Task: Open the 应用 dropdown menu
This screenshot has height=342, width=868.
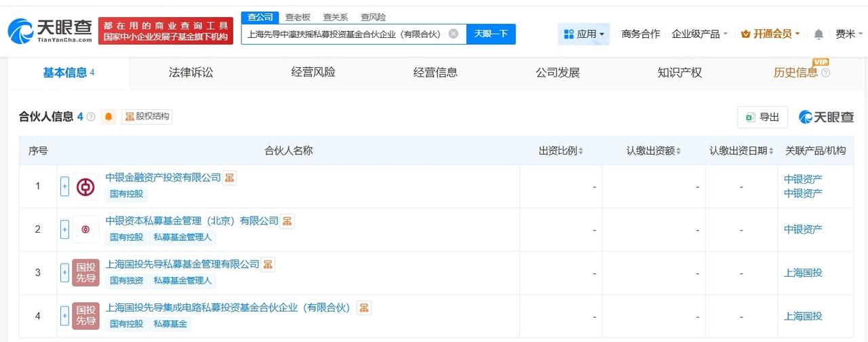Action: click(x=583, y=34)
